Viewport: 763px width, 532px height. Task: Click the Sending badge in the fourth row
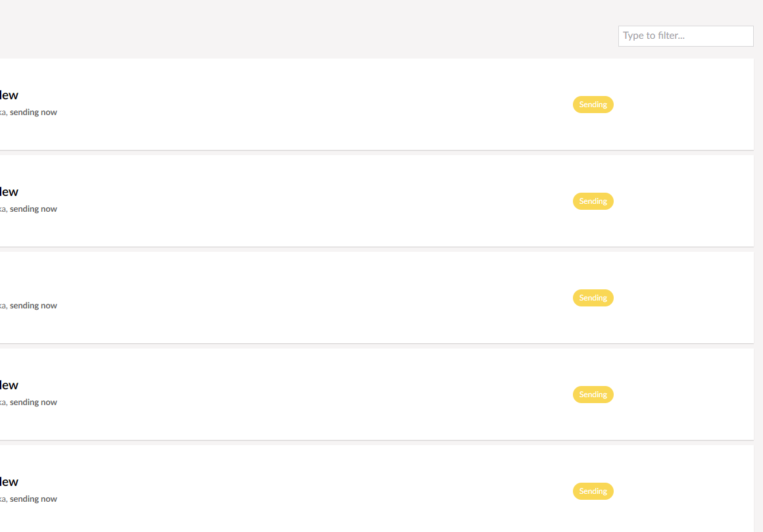[x=593, y=395]
